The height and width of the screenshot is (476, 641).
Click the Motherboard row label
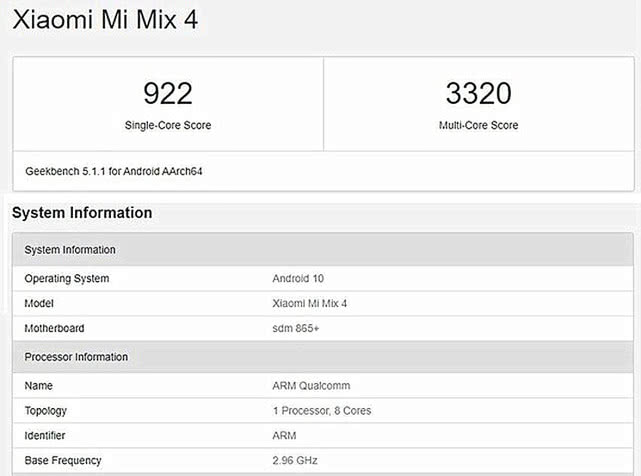(x=54, y=328)
